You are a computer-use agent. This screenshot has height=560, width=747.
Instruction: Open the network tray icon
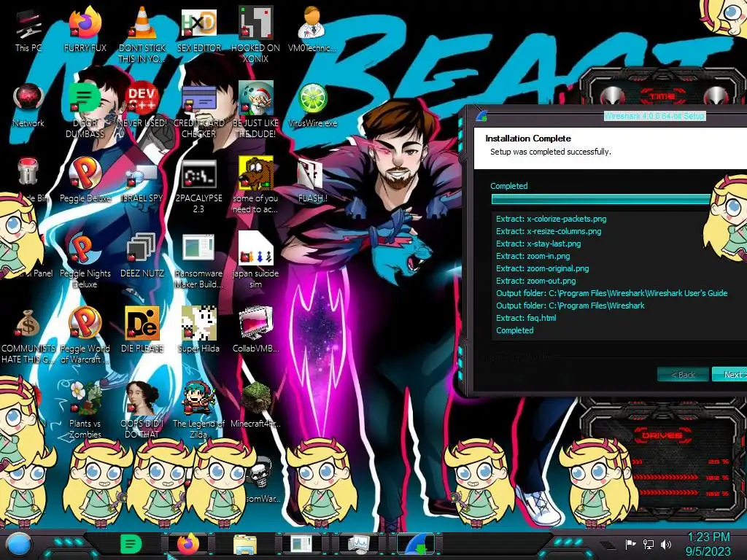coord(649,544)
